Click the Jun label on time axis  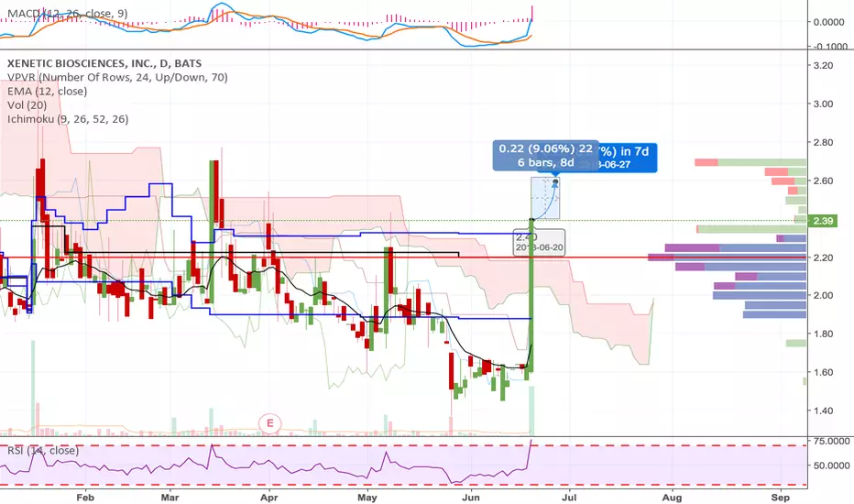coord(471,498)
